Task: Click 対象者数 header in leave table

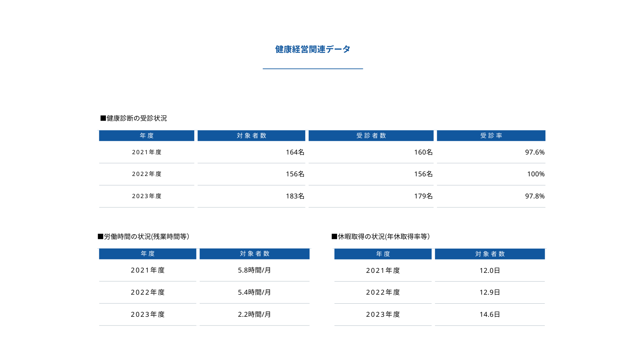Action: pyautogui.click(x=490, y=254)
